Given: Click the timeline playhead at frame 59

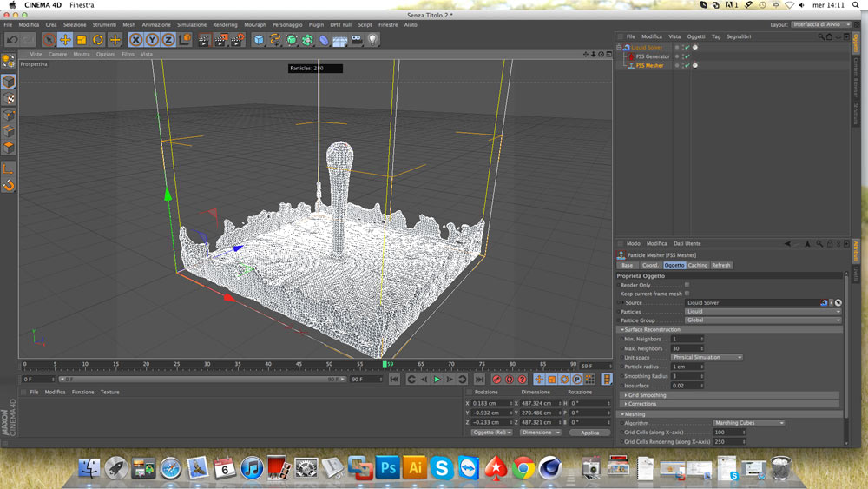Looking at the screenshot, I should pyautogui.click(x=385, y=365).
